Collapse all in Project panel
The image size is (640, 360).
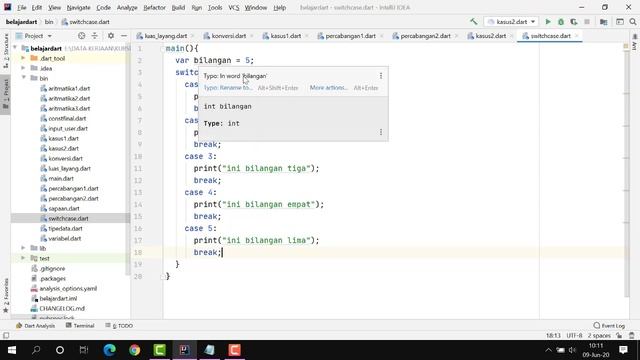point(95,36)
